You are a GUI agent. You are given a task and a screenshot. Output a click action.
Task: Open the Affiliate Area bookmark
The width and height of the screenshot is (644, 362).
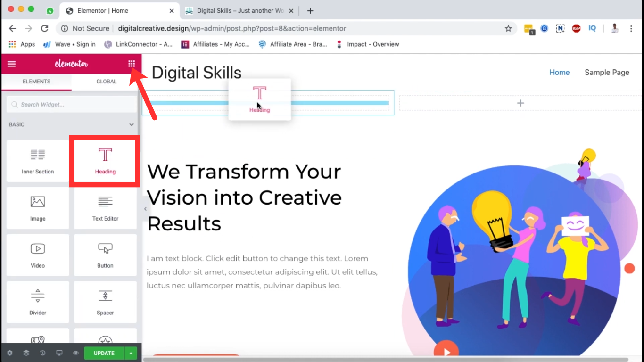(293, 44)
